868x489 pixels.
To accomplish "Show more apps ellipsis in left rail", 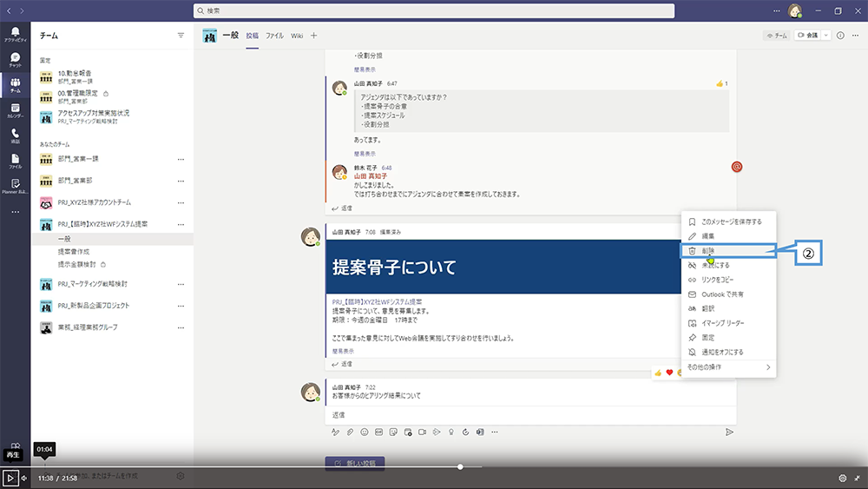I will click(15, 212).
